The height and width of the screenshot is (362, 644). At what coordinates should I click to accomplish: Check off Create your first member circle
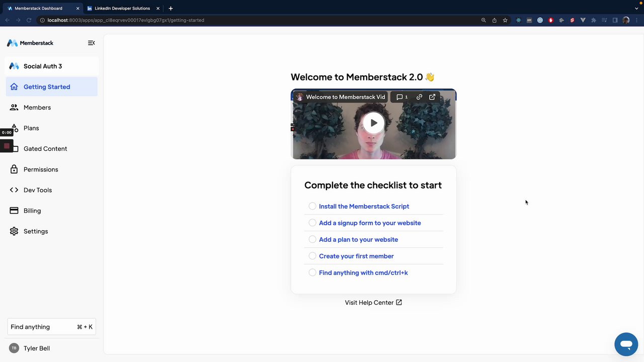point(312,256)
